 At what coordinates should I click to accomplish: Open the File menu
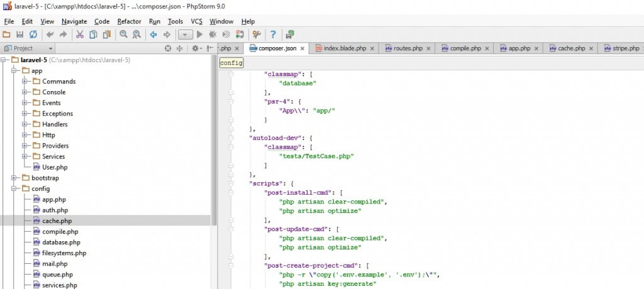click(x=9, y=21)
